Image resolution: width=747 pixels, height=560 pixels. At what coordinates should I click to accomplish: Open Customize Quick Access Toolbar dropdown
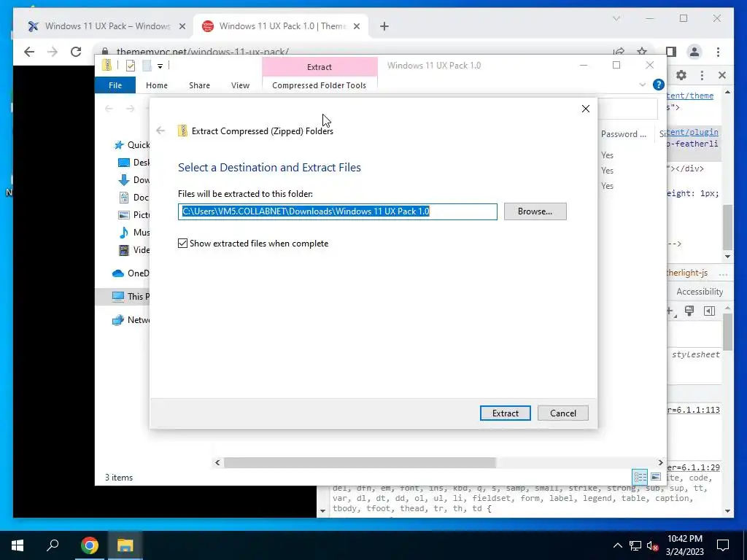click(x=160, y=66)
